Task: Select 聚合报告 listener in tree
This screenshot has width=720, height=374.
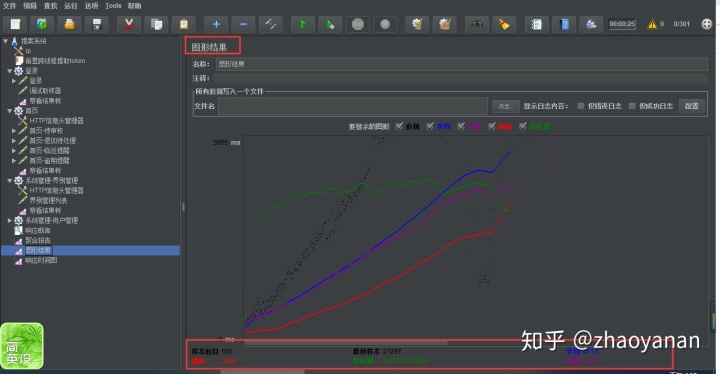Action: pos(38,240)
